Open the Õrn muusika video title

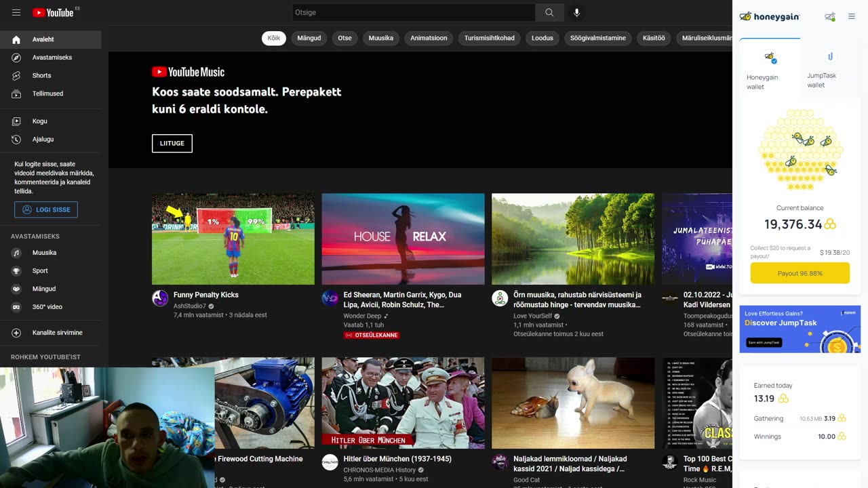(577, 300)
